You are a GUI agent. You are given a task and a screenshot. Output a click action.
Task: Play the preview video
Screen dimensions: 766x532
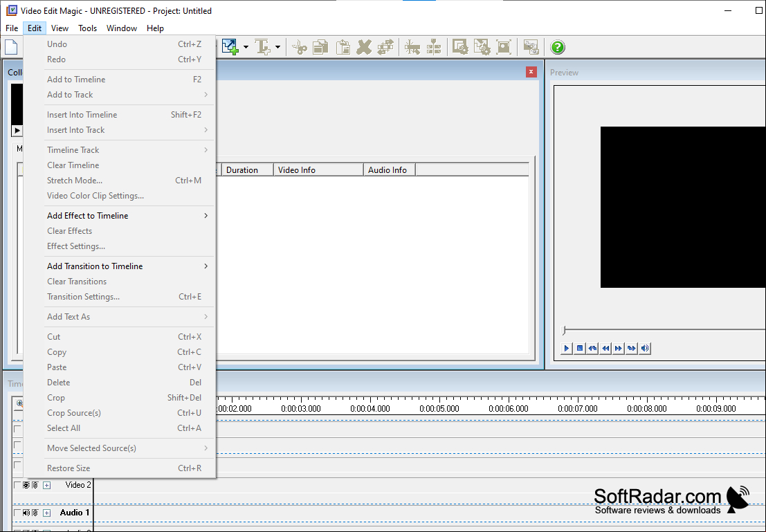click(567, 348)
